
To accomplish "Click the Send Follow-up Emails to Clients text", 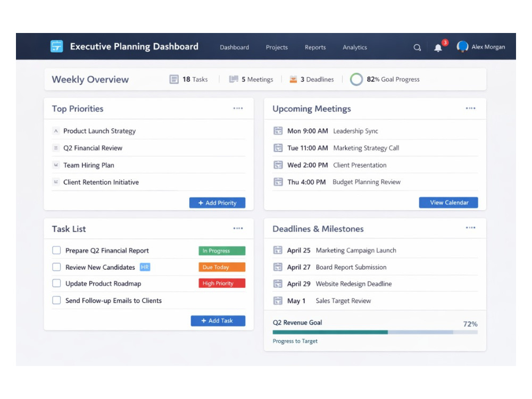I will pyautogui.click(x=113, y=301).
